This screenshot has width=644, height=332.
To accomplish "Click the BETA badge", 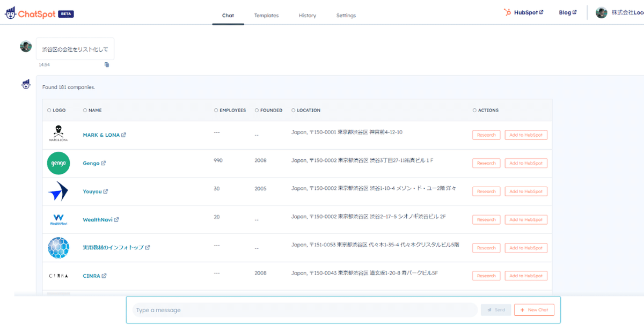I will point(66,14).
